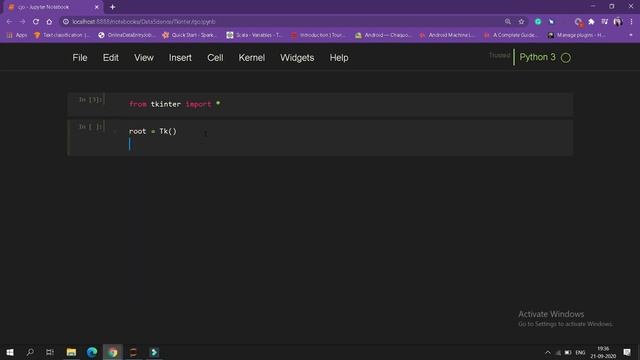Open the A Complete Guide bookmark
This screenshot has height=360, width=640.
click(511, 35)
